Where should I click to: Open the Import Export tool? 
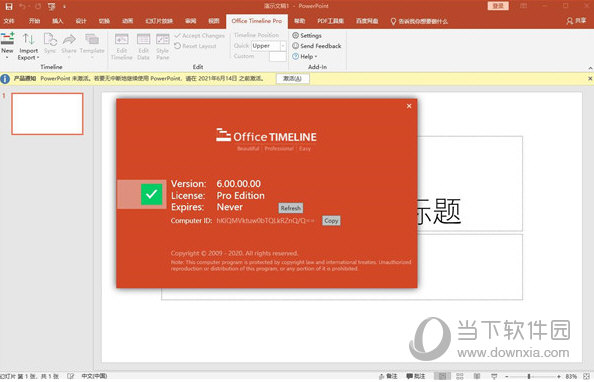coord(28,46)
